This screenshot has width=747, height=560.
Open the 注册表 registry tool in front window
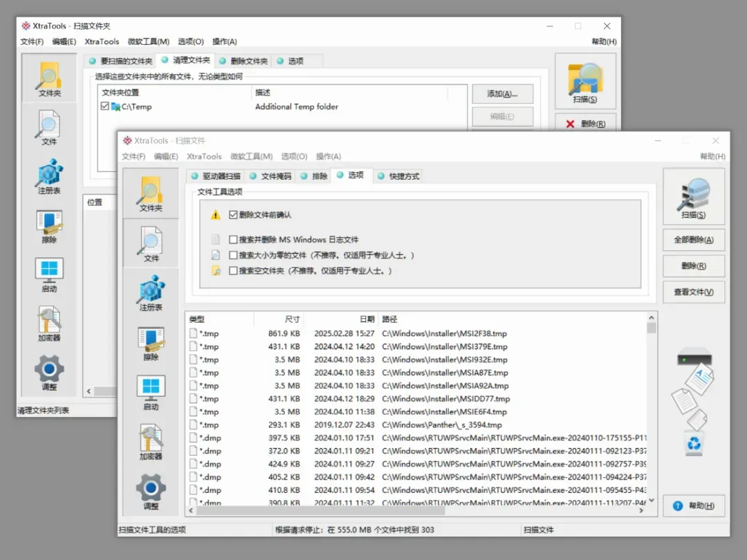(151, 293)
